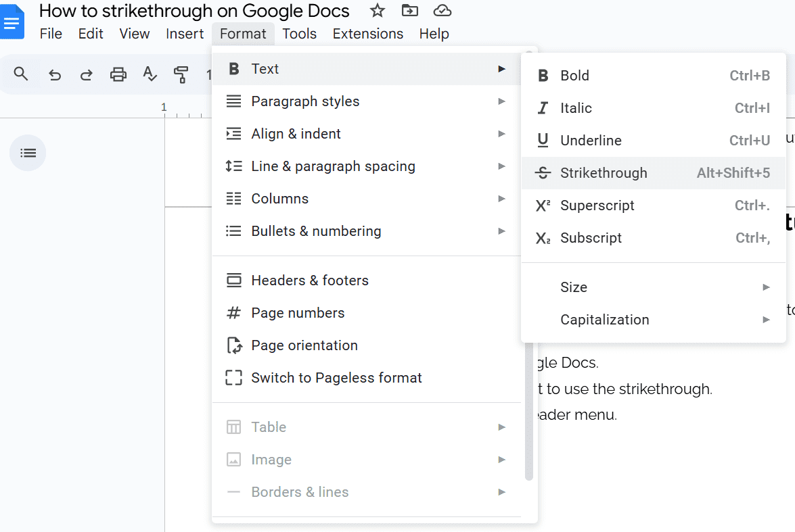Click the Subscript menu label
The width and height of the screenshot is (795, 532).
point(591,238)
